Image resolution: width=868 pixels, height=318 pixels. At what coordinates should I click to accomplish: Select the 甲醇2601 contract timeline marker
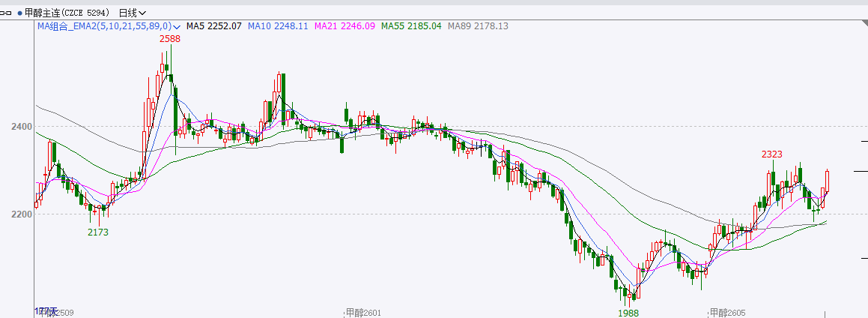point(363,312)
